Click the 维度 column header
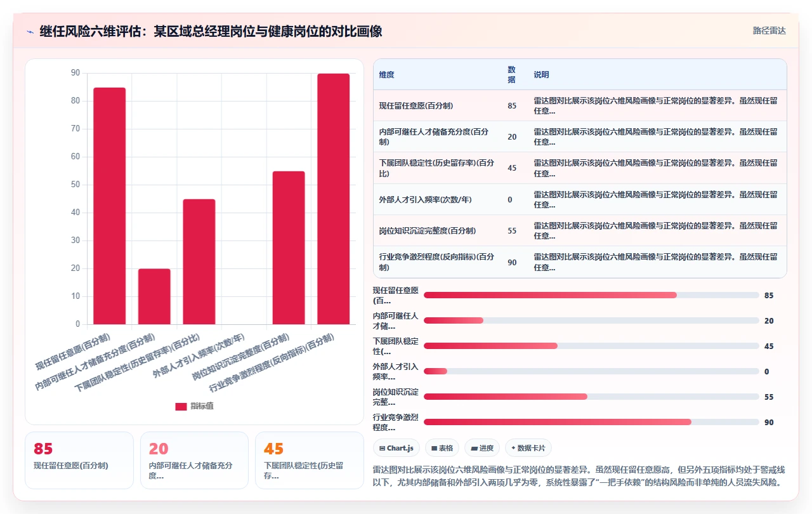This screenshot has width=812, height=514. point(387,75)
